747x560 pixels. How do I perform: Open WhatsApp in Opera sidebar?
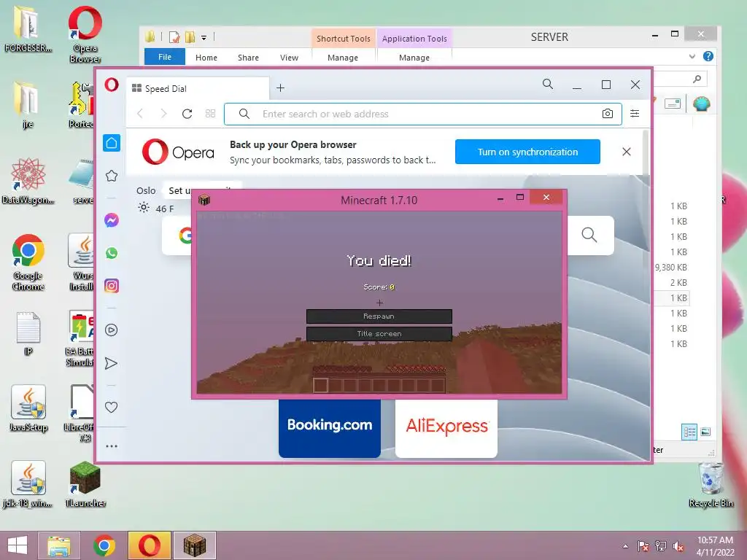112,253
